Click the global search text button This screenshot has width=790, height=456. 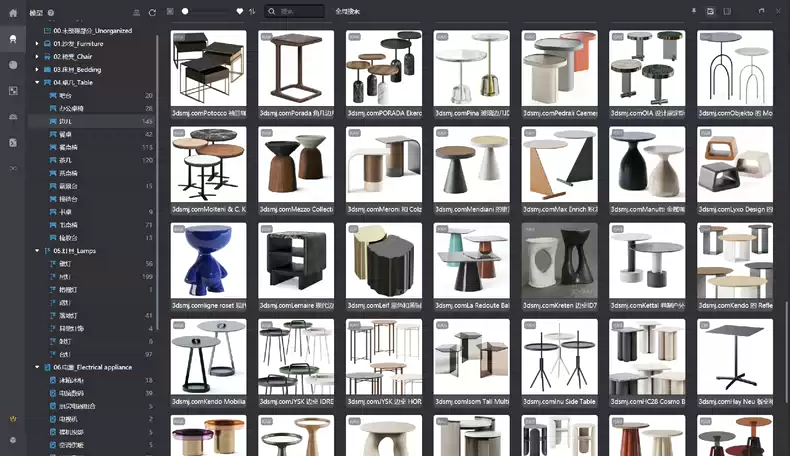click(x=348, y=11)
